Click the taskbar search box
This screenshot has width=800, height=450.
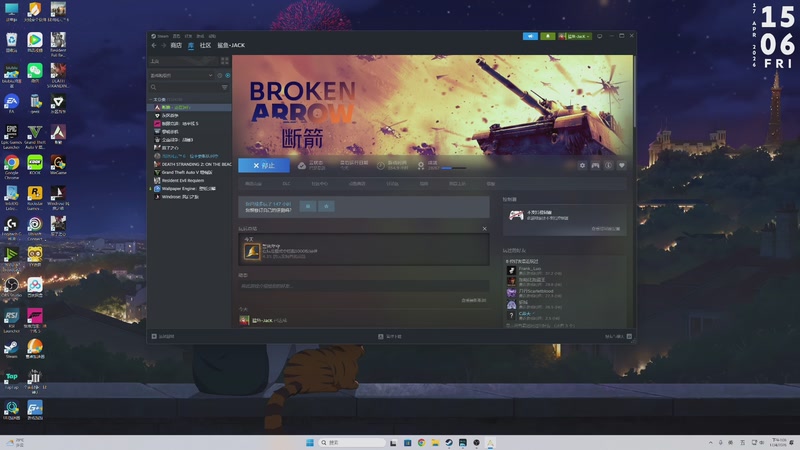(x=352, y=442)
